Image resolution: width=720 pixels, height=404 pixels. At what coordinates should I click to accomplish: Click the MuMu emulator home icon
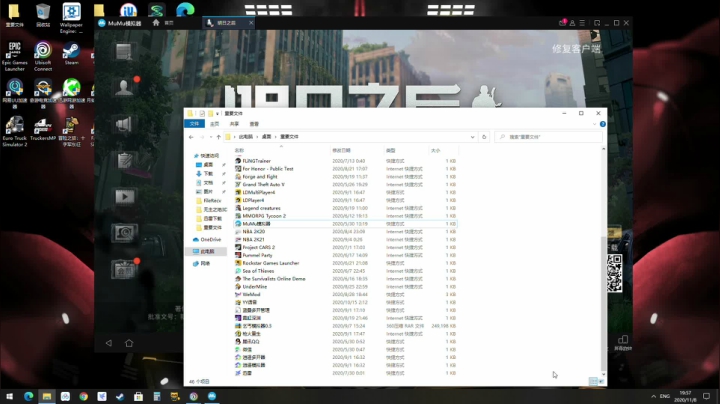point(156,22)
